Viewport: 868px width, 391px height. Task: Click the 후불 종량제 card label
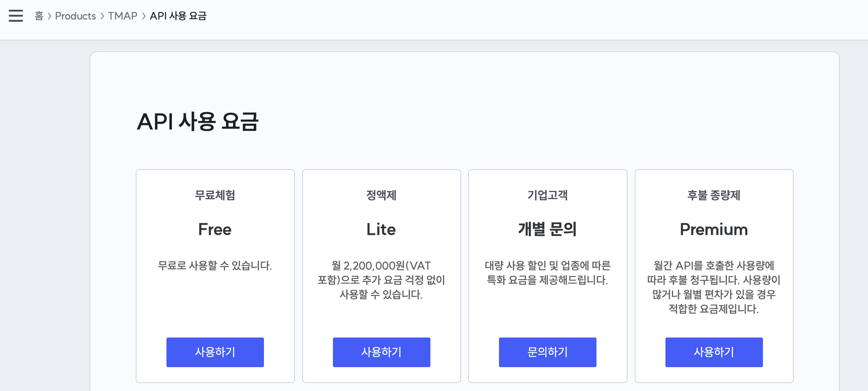(x=714, y=195)
